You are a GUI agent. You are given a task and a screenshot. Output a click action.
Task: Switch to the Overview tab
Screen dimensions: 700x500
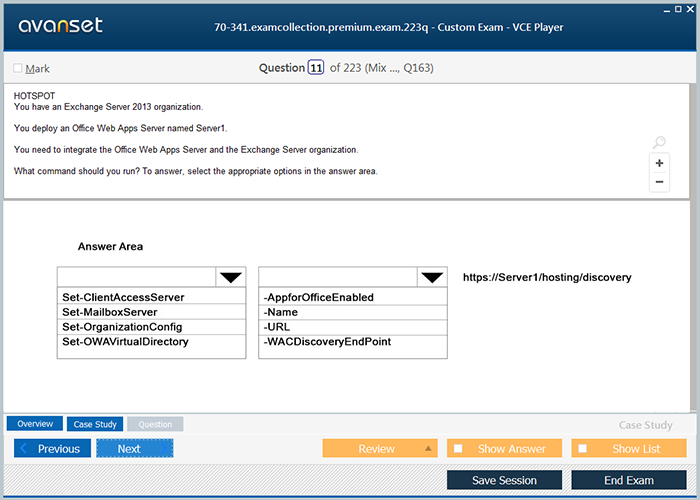[x=35, y=424]
